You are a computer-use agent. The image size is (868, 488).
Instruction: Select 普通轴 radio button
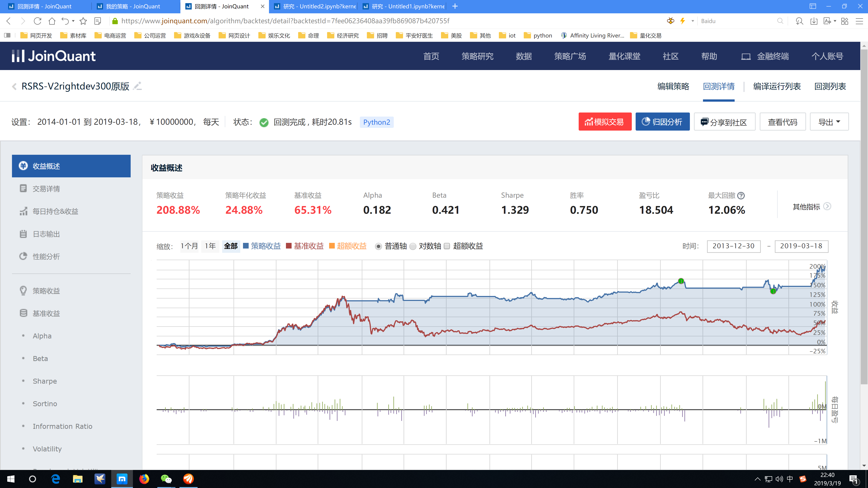coord(378,246)
